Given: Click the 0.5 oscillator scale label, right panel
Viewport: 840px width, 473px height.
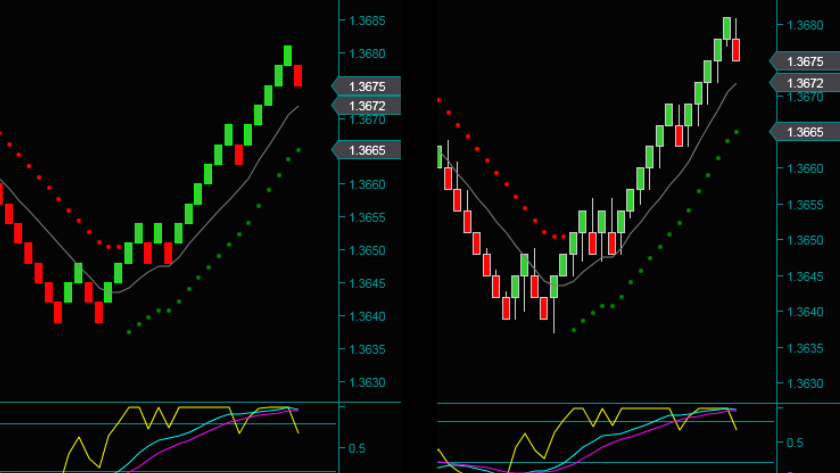Looking at the screenshot, I should (795, 442).
